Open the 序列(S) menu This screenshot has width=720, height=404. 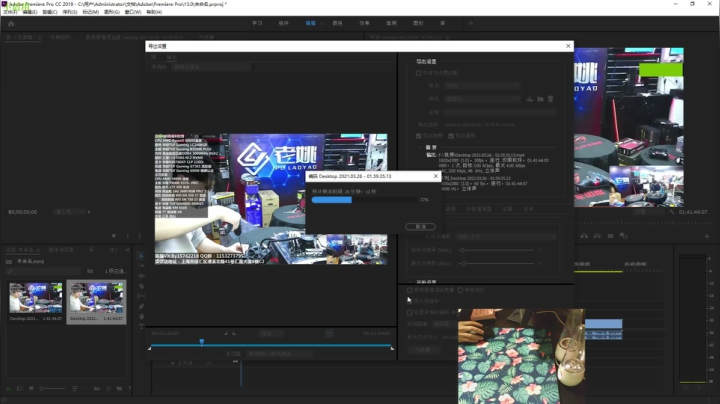coord(70,12)
